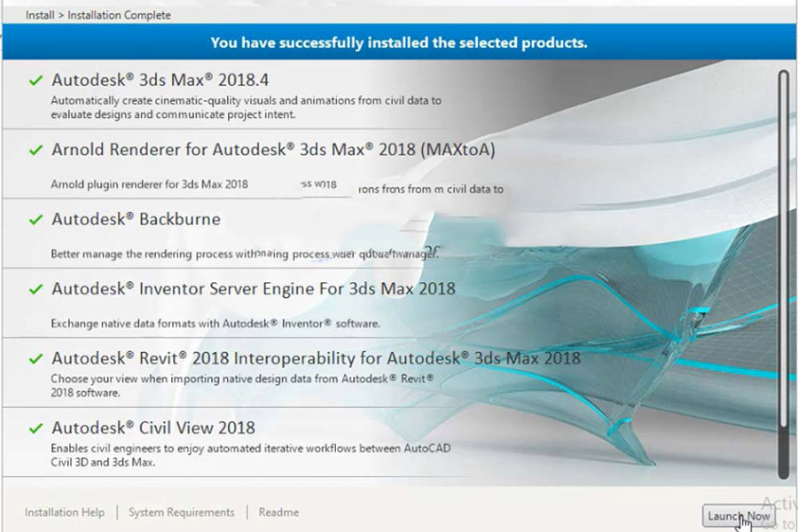
Task: Click the green checkmark beside Autodesk 3ds Max 2018.4
Action: point(35,81)
